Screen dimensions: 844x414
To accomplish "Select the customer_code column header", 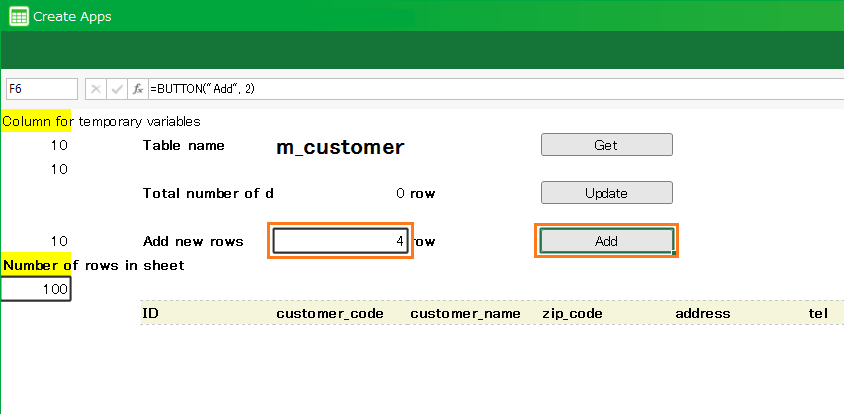I will (x=330, y=314).
